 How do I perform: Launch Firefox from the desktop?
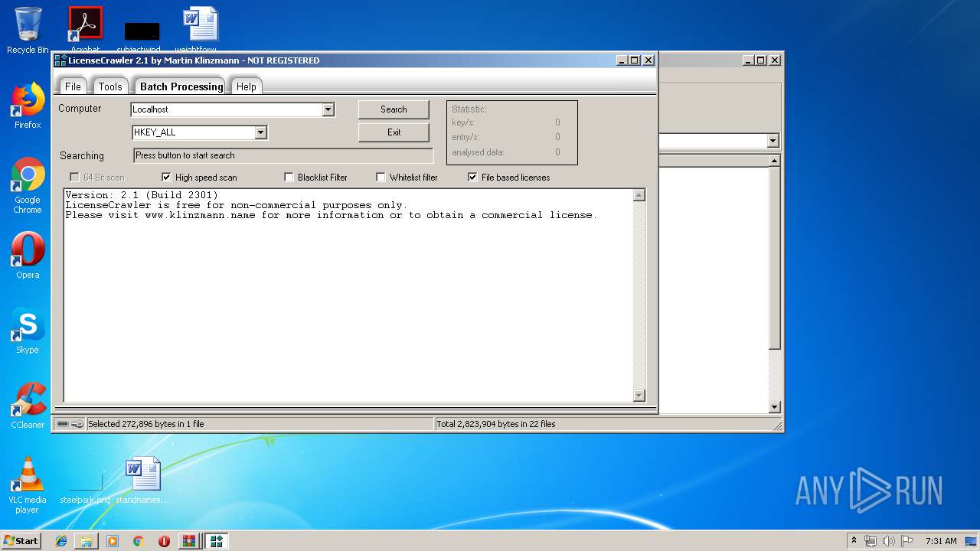coord(28,106)
